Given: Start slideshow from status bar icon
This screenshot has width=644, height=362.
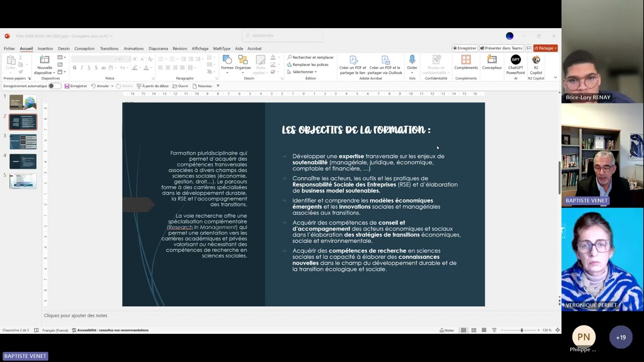Looking at the screenshot, I should pos(494,330).
